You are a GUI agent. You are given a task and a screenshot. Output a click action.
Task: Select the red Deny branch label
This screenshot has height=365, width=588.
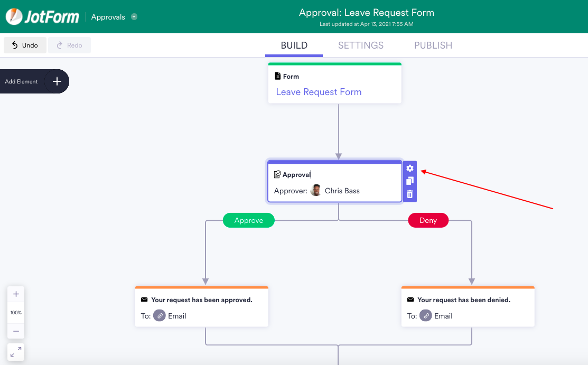pyautogui.click(x=428, y=220)
